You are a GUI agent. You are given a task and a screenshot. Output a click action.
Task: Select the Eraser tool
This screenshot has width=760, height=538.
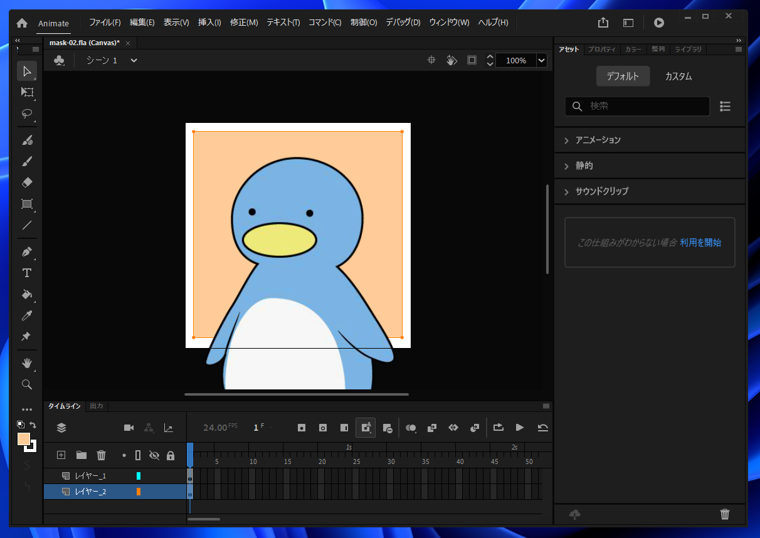point(27,182)
